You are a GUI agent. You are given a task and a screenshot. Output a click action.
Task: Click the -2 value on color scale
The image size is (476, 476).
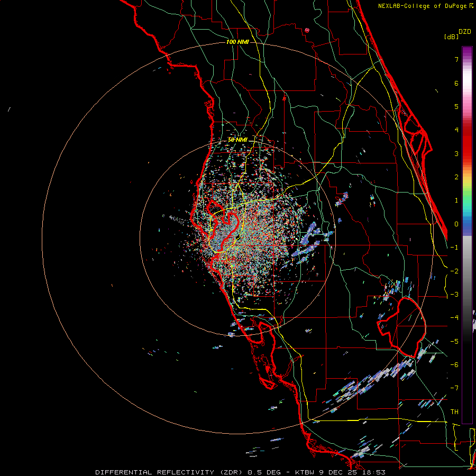pos(454,271)
